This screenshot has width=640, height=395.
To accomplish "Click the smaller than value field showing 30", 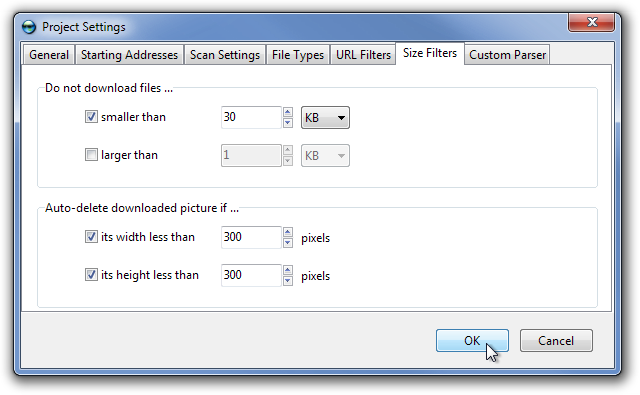I will tap(251, 118).
